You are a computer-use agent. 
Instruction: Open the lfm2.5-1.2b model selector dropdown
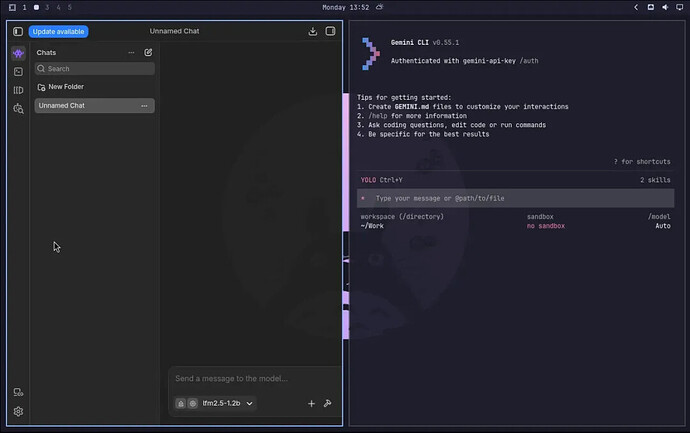coord(228,403)
